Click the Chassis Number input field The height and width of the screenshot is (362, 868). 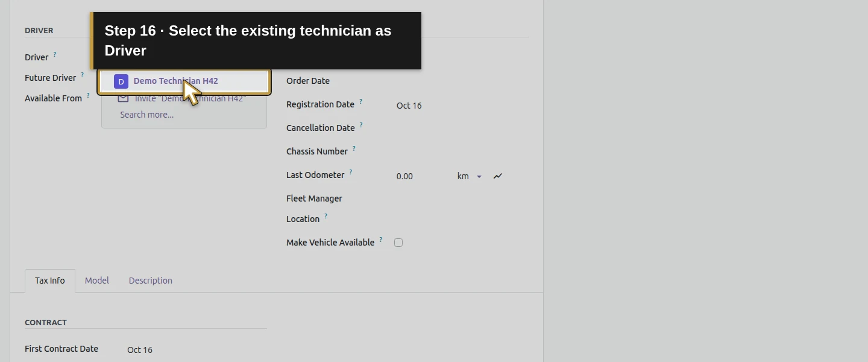[462, 151]
